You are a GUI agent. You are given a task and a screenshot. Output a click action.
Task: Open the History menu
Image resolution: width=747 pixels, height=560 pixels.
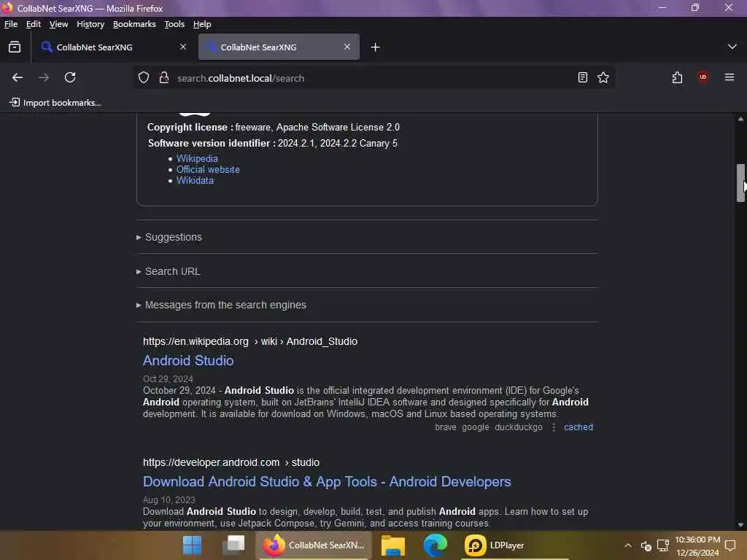(90, 24)
